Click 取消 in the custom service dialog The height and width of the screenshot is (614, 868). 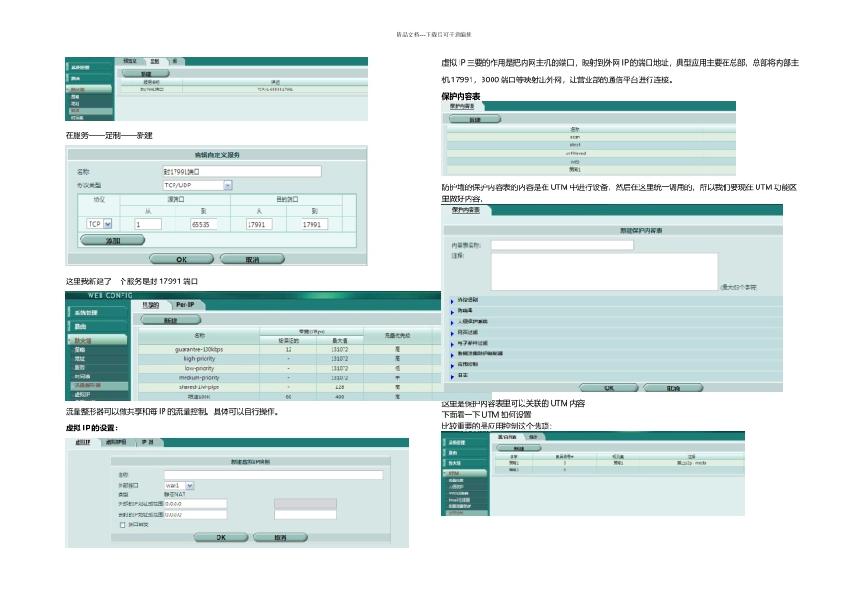(252, 259)
